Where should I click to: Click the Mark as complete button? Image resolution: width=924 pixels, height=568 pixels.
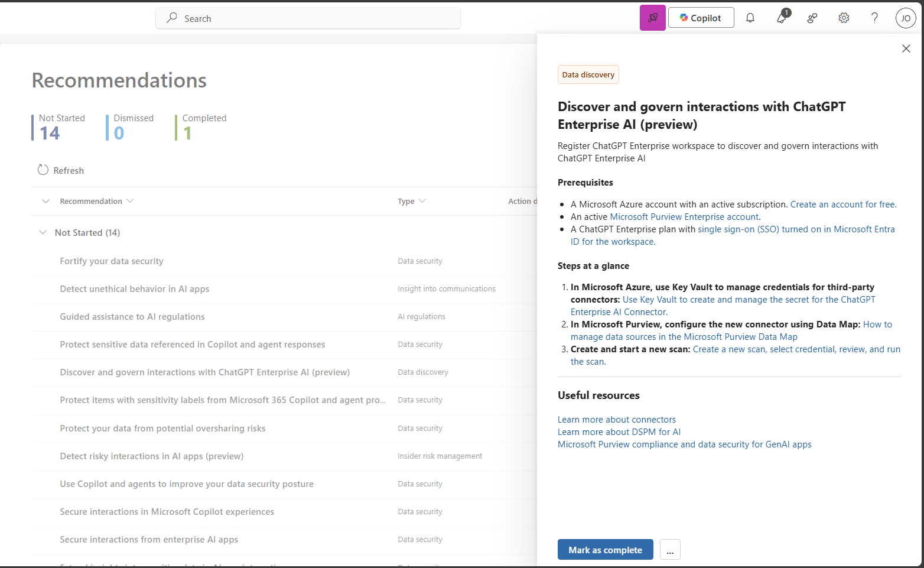[606, 550]
